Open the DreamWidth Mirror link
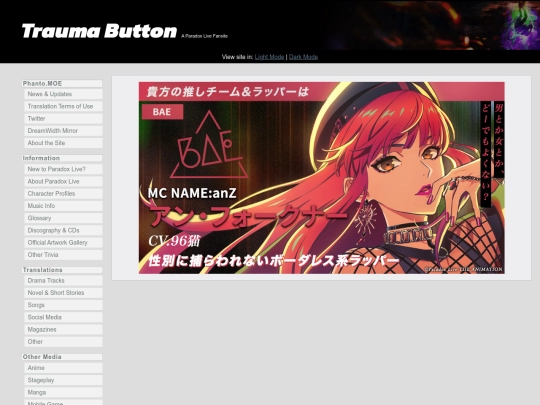The height and width of the screenshot is (405, 540). click(63, 131)
